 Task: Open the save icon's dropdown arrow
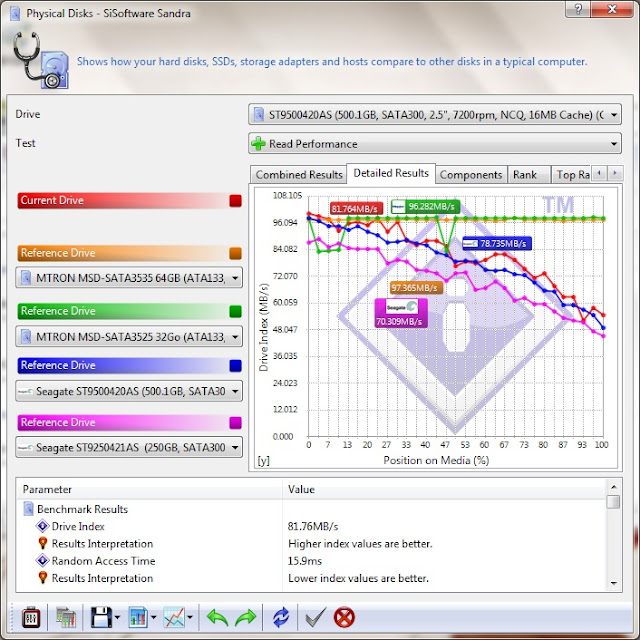(118, 617)
